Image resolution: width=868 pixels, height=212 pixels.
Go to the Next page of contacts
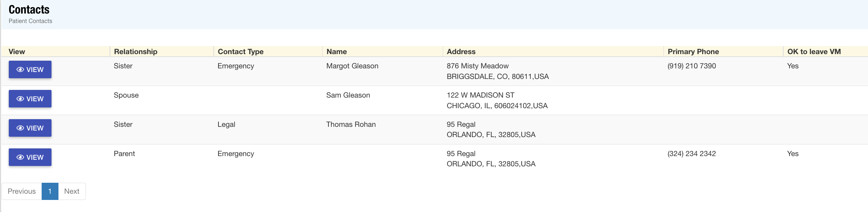pyautogui.click(x=72, y=191)
